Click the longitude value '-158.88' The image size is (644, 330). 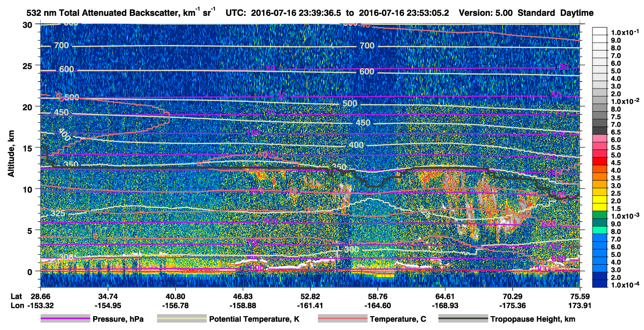coord(242,305)
